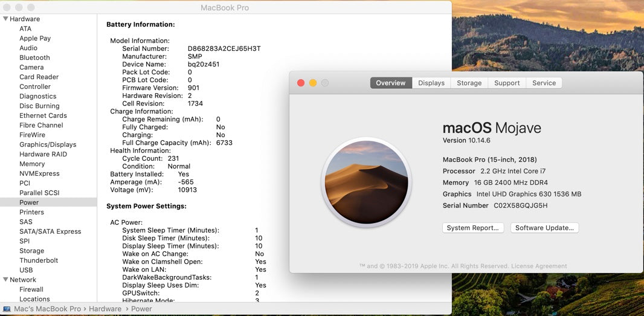Open Parallel SCSI entry
The width and height of the screenshot is (644, 316).
coord(39,193)
